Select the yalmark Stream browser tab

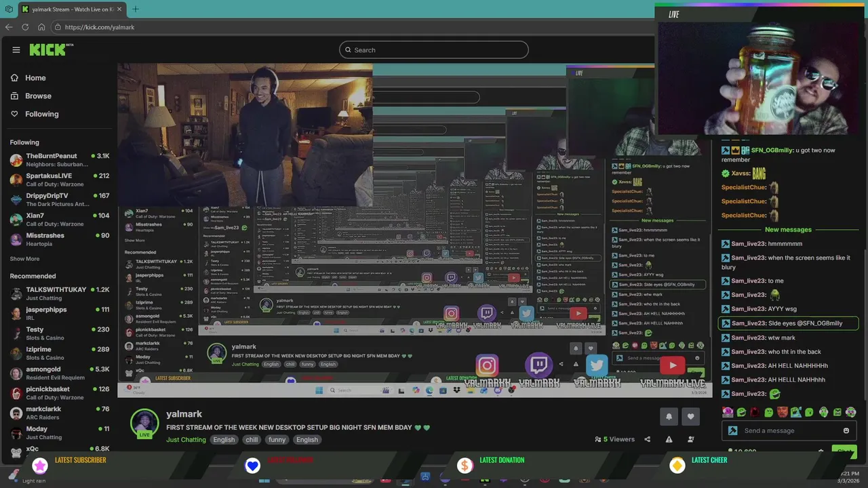[x=71, y=9]
